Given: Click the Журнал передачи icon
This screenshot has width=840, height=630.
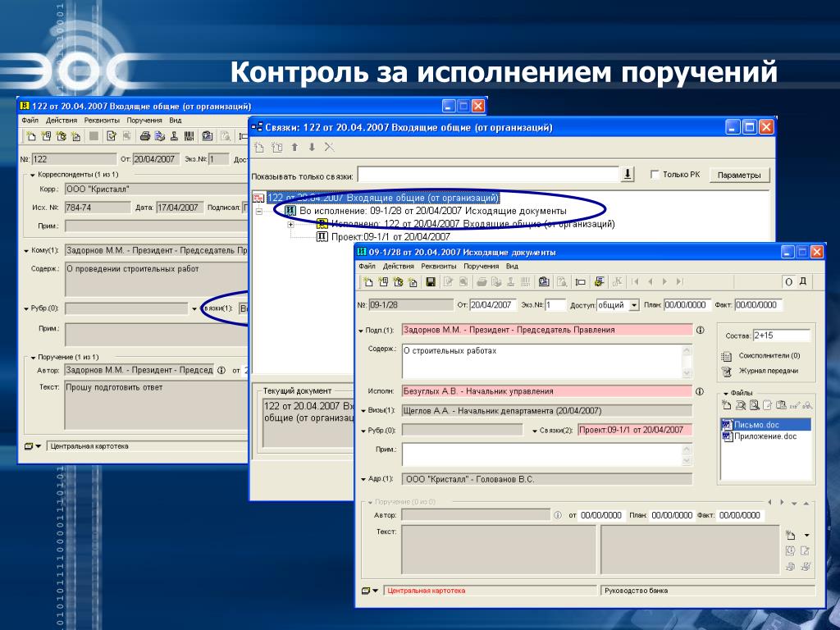Looking at the screenshot, I should (x=727, y=372).
